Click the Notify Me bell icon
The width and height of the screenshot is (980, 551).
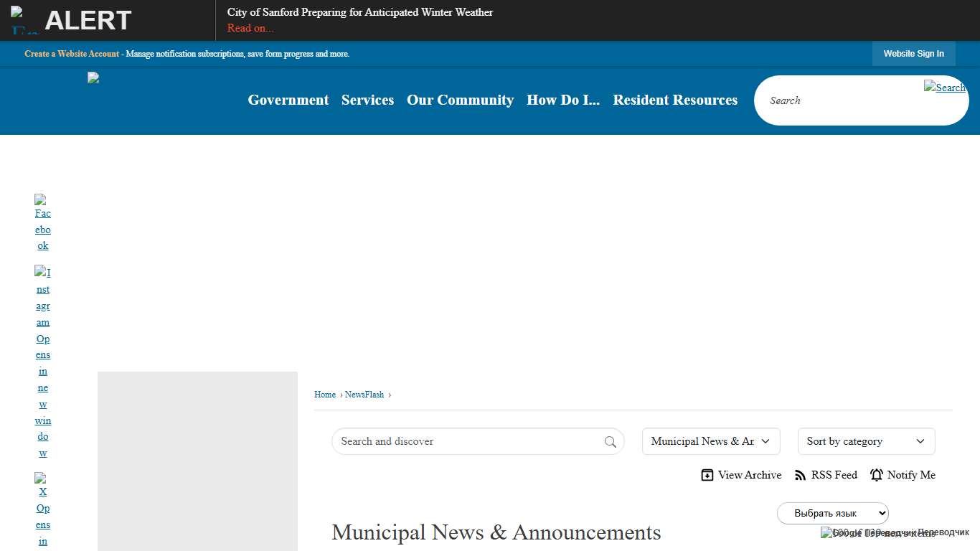pyautogui.click(x=877, y=474)
